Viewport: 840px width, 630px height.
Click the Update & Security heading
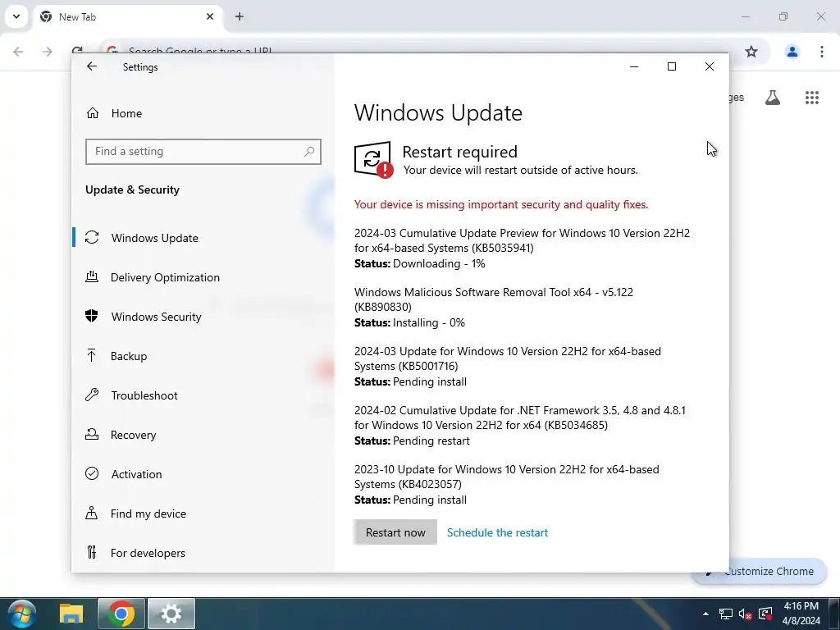(132, 189)
